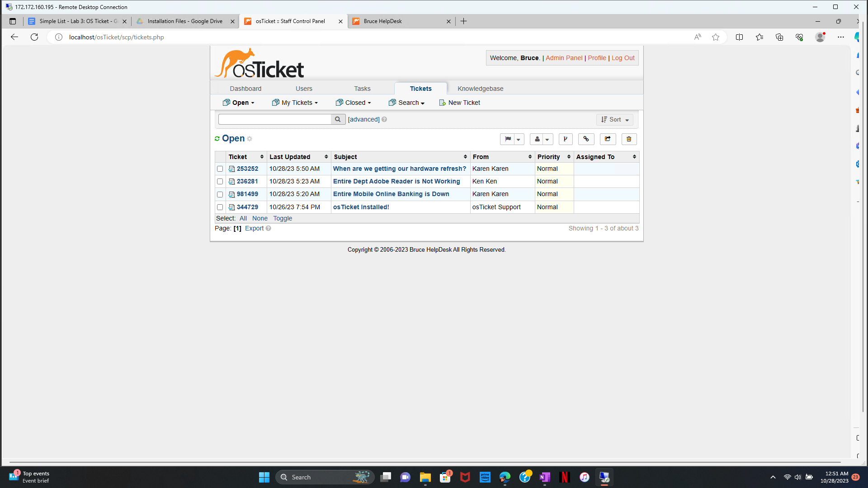Viewport: 868px width, 488px height.
Task: Click the assign agent icon
Action: (x=538, y=139)
